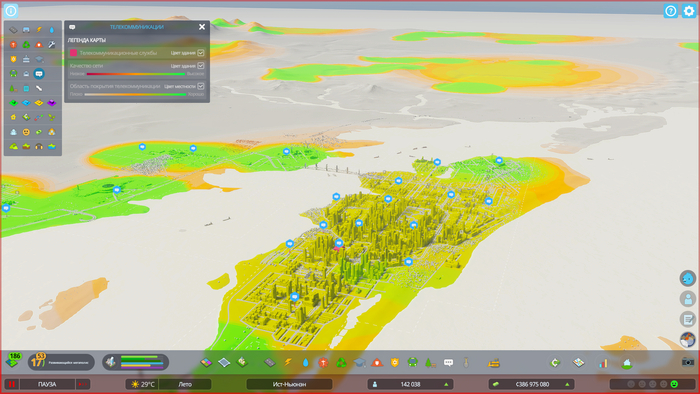700x394 pixels.
Task: Open the Zones menu in bottom toolbar
Action: pos(206,362)
